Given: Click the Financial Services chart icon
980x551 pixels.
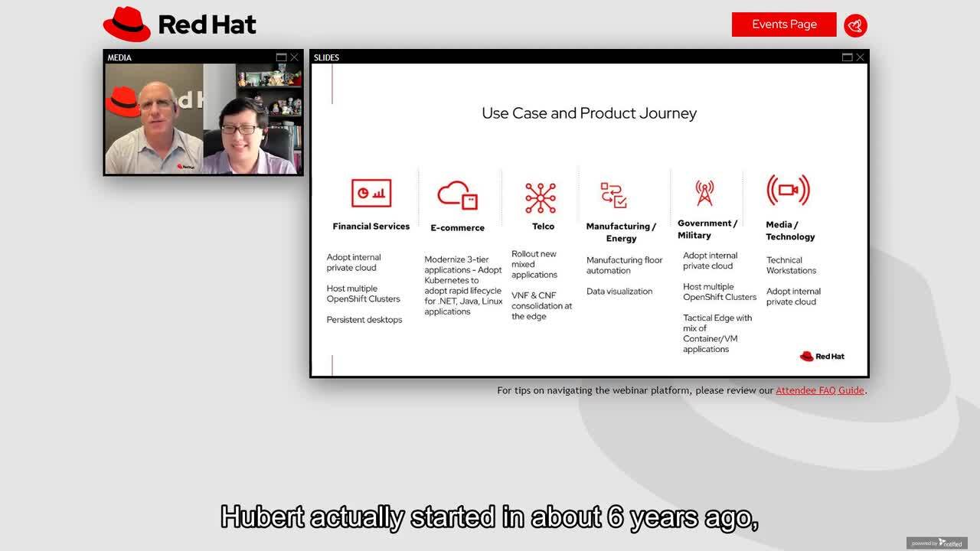Looking at the screenshot, I should (371, 193).
